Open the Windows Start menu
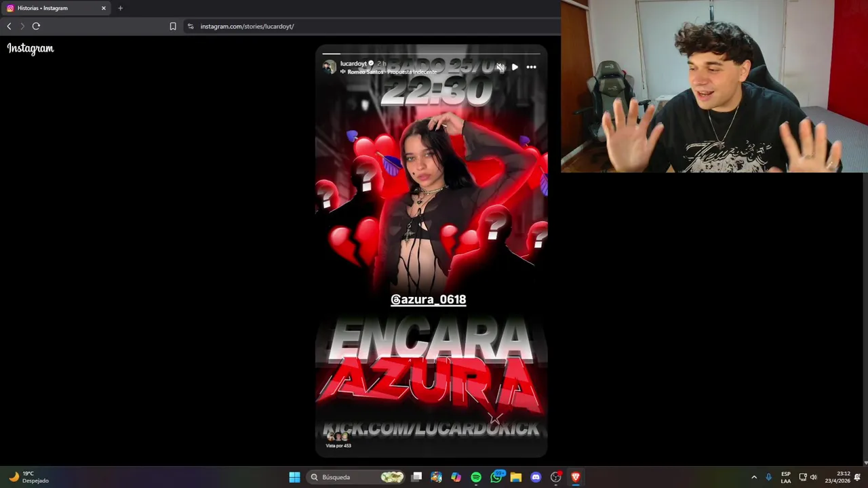This screenshot has width=868, height=488. pos(294,477)
